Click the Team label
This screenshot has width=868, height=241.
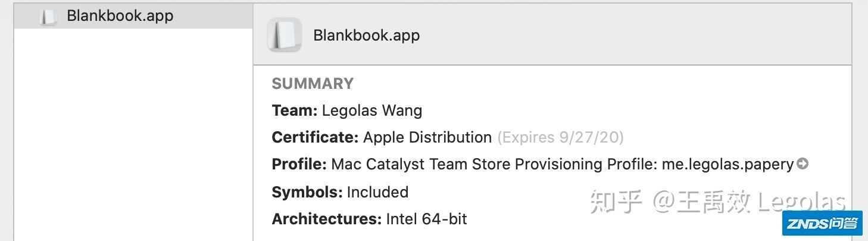(295, 110)
